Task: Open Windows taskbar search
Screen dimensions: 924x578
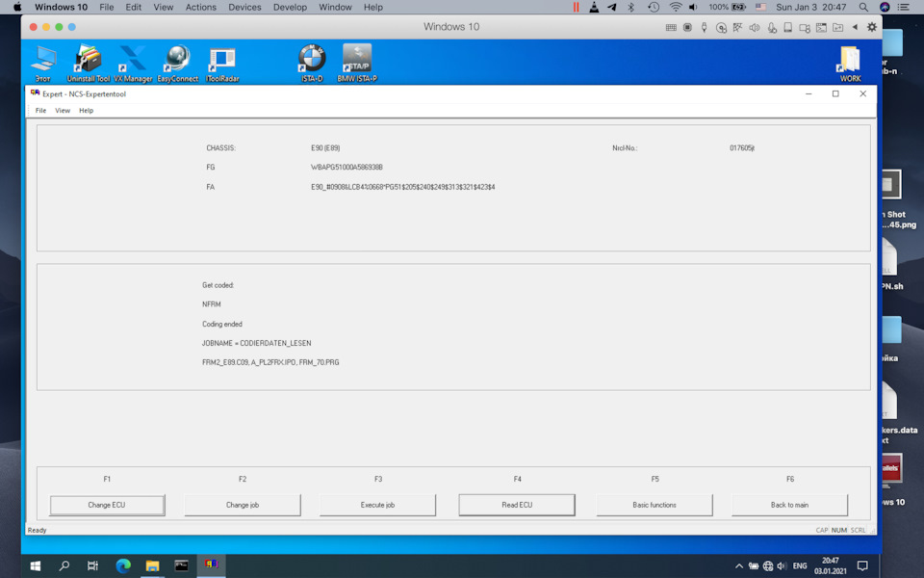Action: 64,565
